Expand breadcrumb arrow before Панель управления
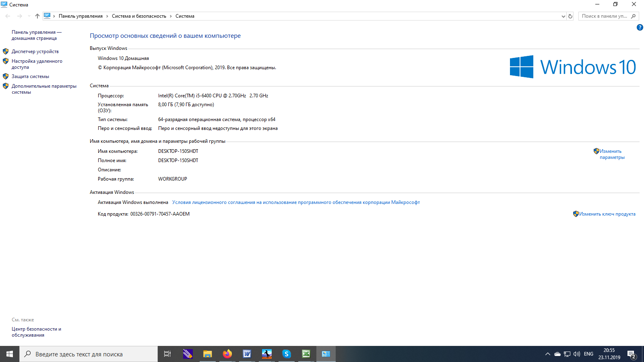Image resolution: width=644 pixels, height=362 pixels. (x=54, y=16)
